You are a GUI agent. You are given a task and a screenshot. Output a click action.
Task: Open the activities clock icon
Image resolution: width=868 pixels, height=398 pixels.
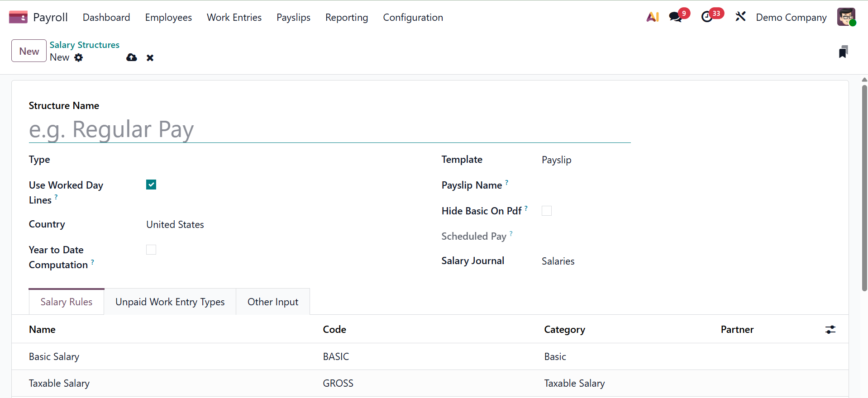click(707, 17)
